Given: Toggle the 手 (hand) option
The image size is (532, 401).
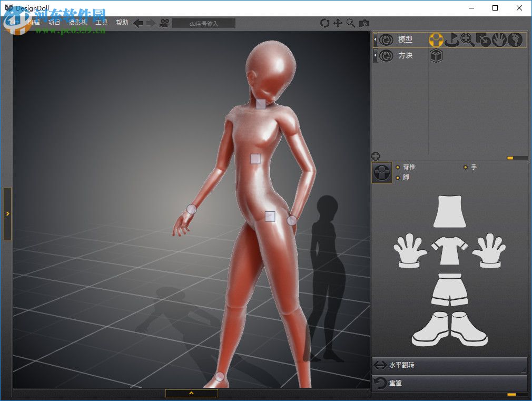Looking at the screenshot, I should tap(466, 167).
